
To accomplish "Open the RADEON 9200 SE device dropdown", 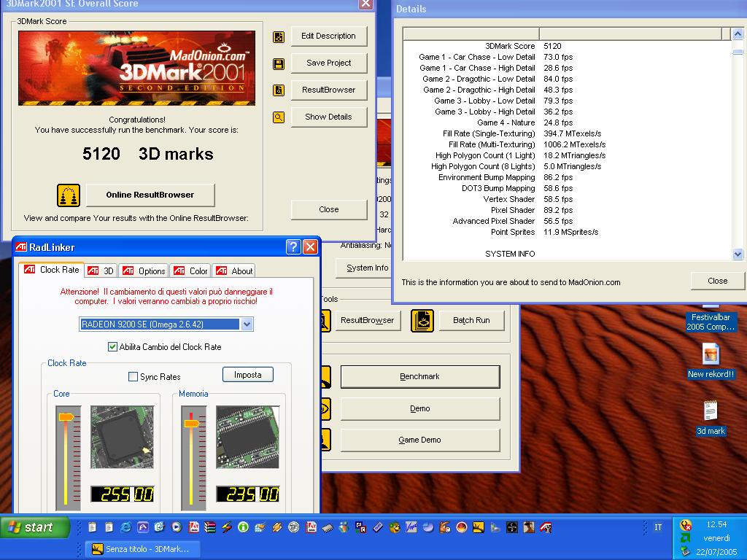I will 247,324.
